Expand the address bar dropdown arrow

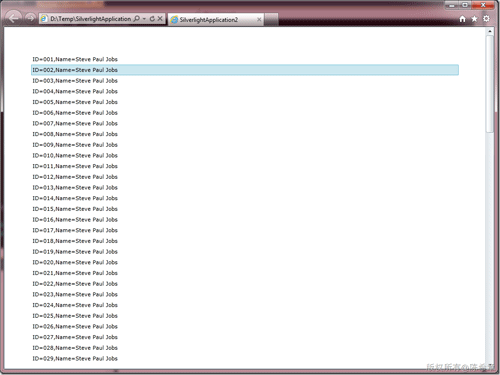(x=144, y=19)
